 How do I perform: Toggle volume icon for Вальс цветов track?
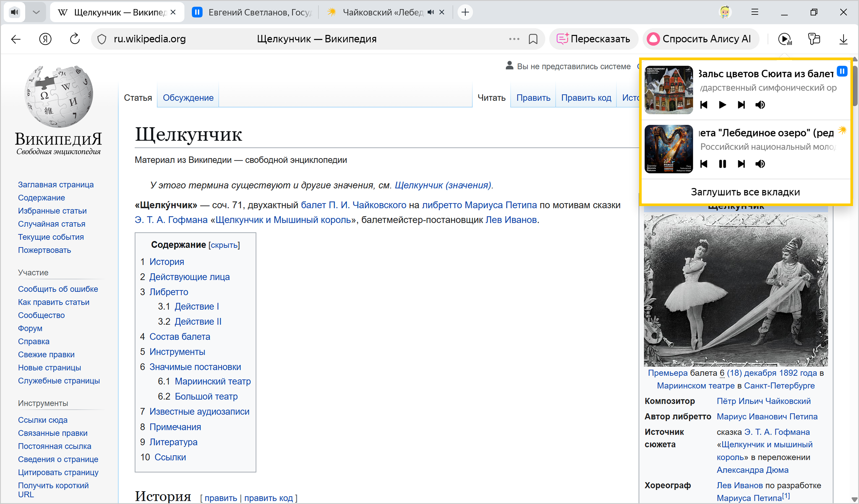pos(760,105)
